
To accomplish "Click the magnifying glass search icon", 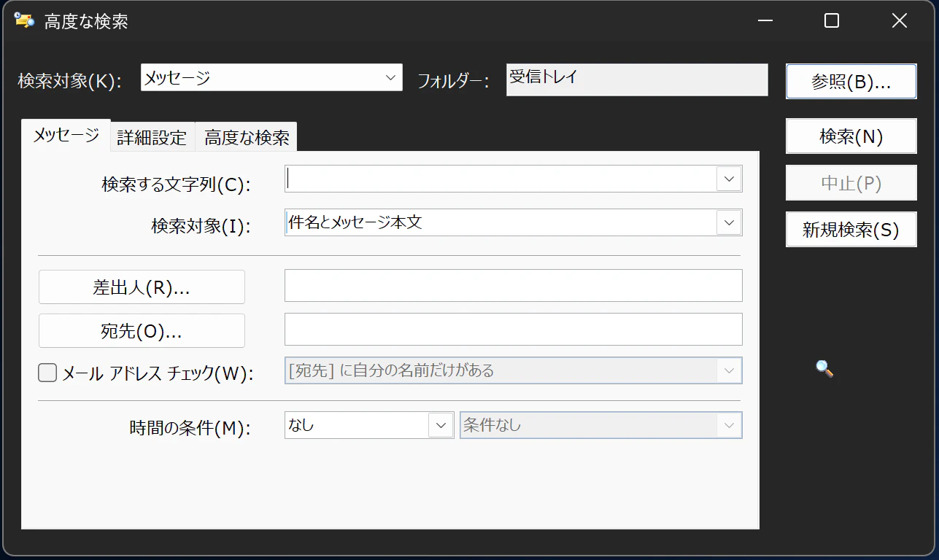I will point(824,369).
